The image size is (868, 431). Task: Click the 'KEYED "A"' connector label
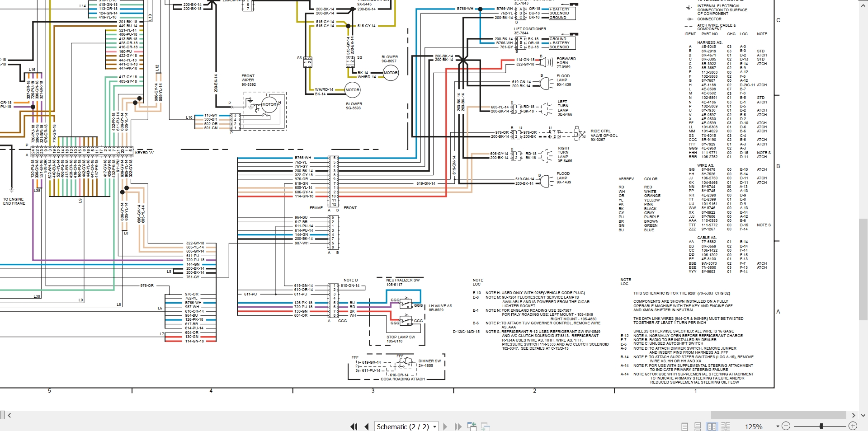pos(144,153)
